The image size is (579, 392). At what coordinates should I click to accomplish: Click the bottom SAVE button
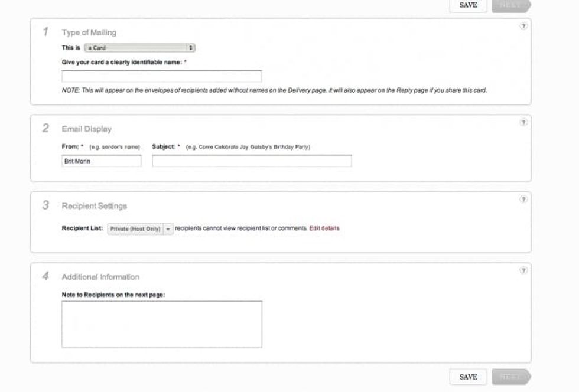[x=467, y=377]
